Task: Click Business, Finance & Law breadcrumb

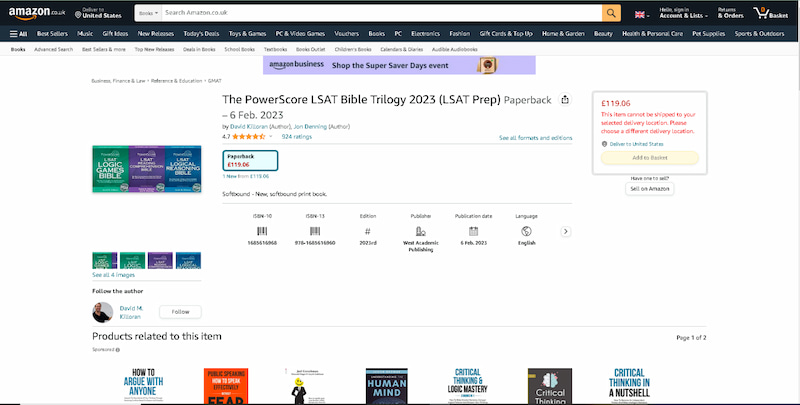Action: click(118, 81)
